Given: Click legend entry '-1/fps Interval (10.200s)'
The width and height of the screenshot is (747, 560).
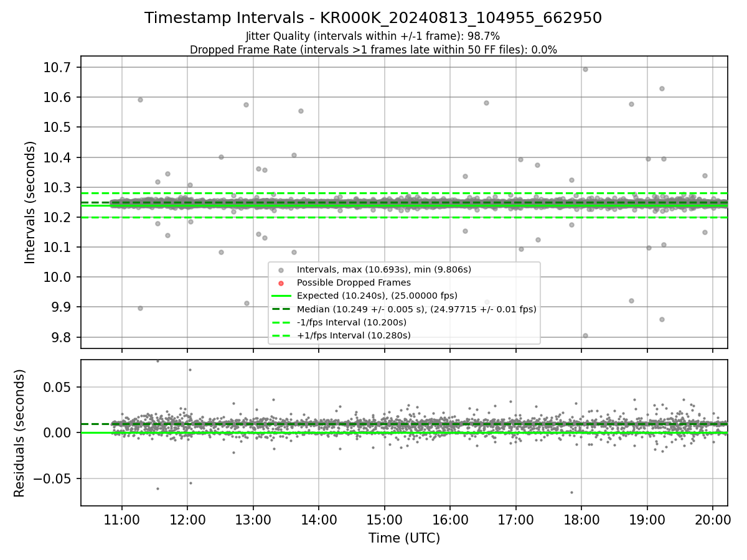Looking at the screenshot, I should click(x=352, y=322).
